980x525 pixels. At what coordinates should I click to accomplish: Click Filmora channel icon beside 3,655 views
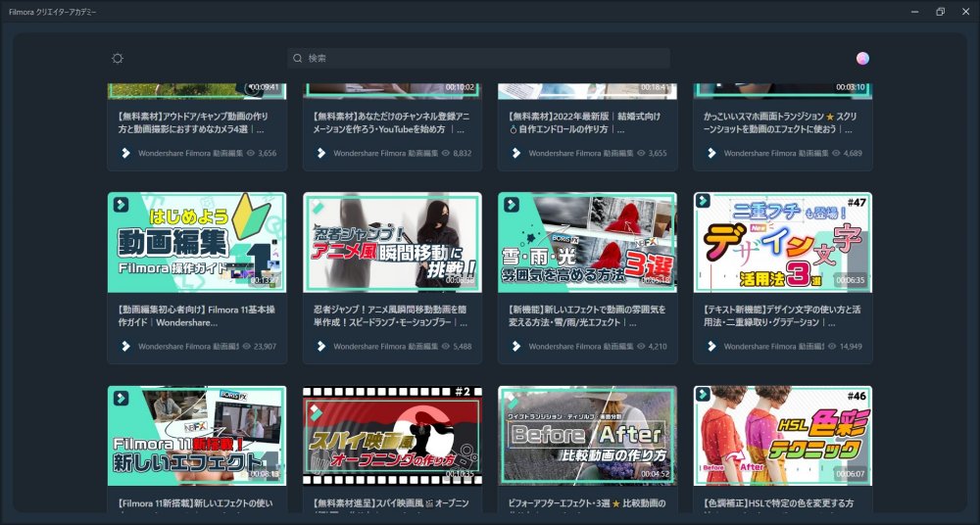tap(516, 153)
